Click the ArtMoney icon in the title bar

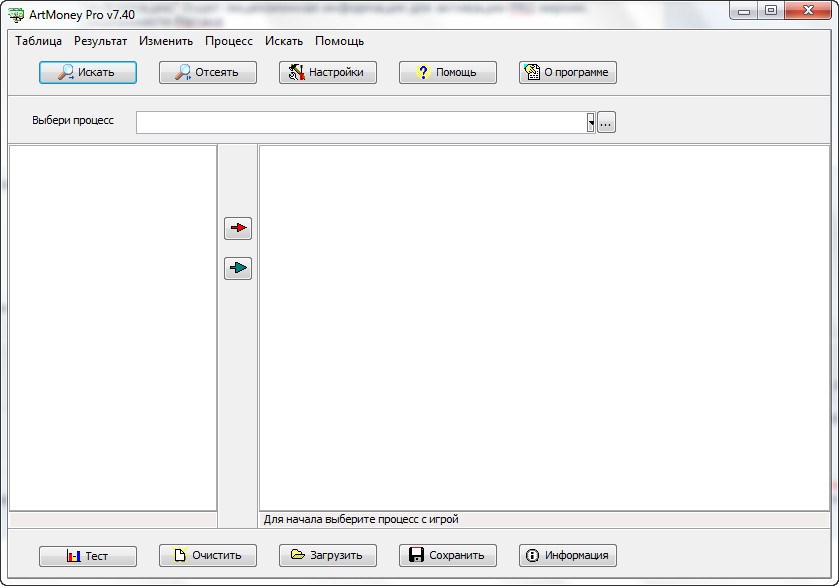coord(16,14)
